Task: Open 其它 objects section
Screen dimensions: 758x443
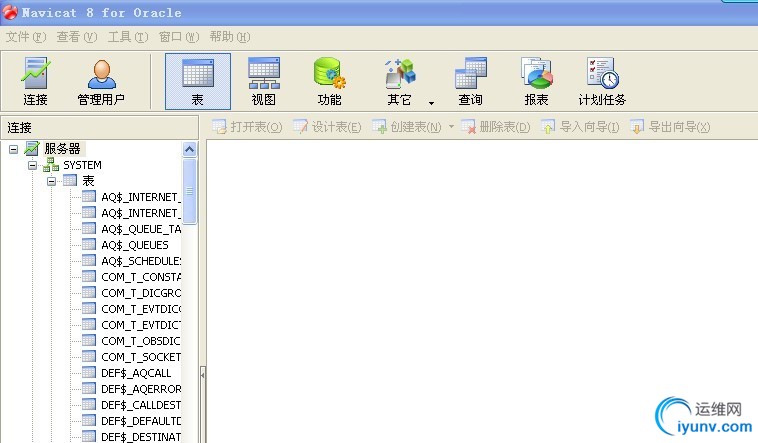Action: [x=399, y=81]
